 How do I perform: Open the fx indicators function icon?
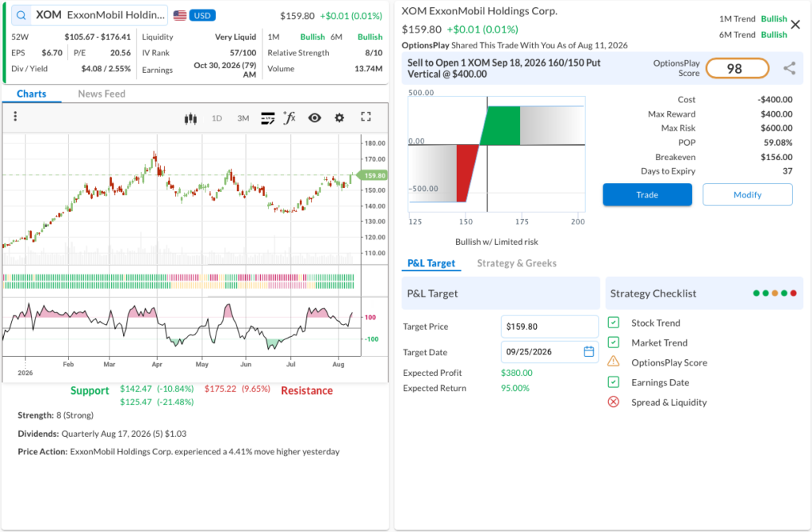click(289, 117)
